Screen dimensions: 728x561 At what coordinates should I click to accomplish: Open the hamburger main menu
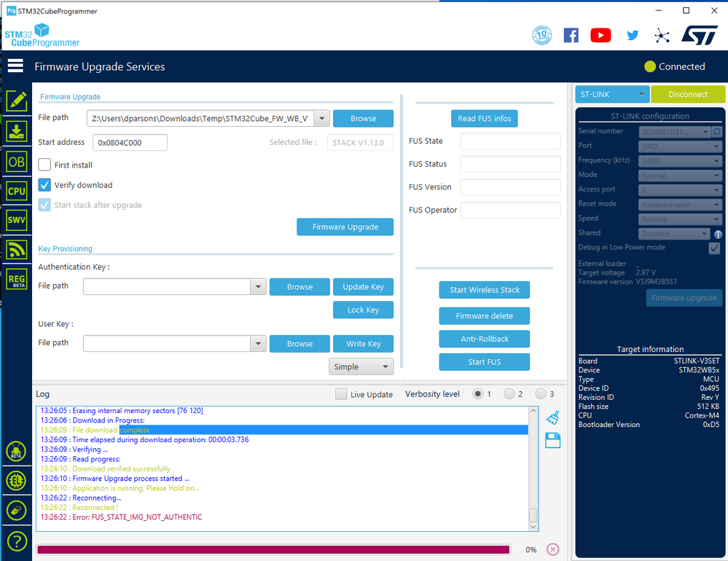15,66
